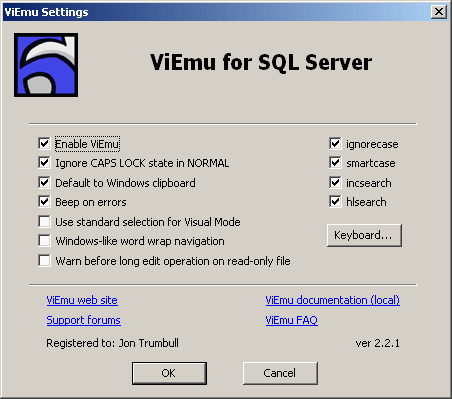The height and width of the screenshot is (399, 452).
Task: Enable Warn before long edit operation checkbox
Action: 44,261
